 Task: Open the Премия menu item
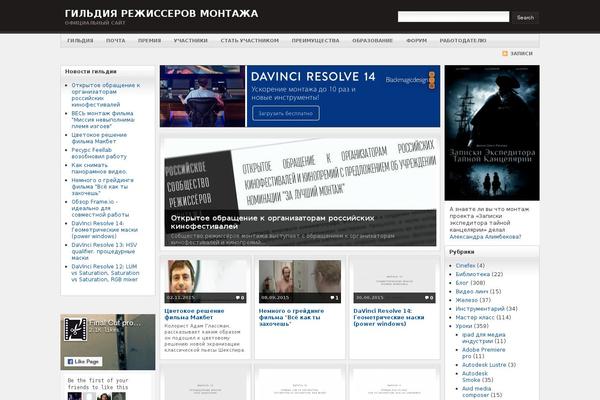150,41
